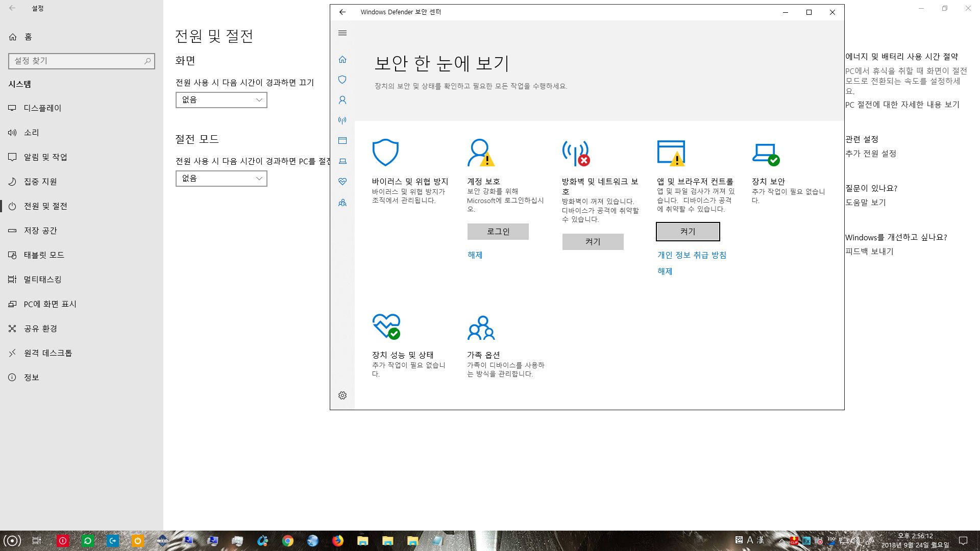Select 공유 환경 in Settings sidebar

click(x=82, y=329)
